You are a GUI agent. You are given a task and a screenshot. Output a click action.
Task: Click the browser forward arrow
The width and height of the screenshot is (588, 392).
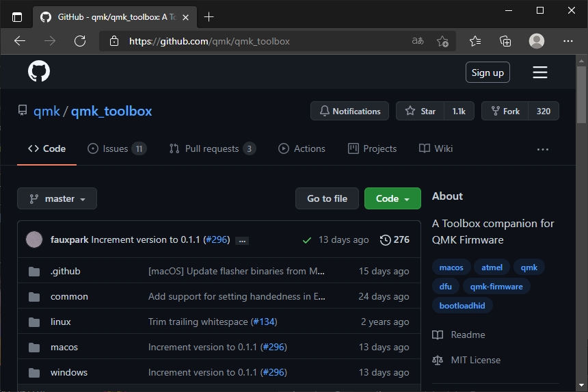tap(49, 41)
